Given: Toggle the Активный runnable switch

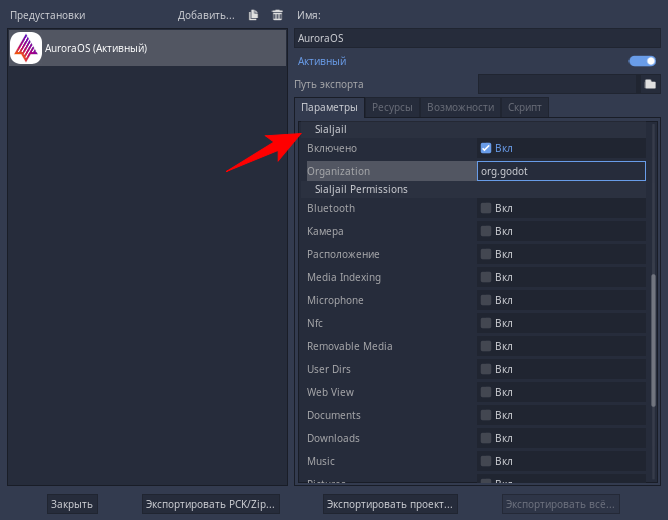Looking at the screenshot, I should 642,61.
